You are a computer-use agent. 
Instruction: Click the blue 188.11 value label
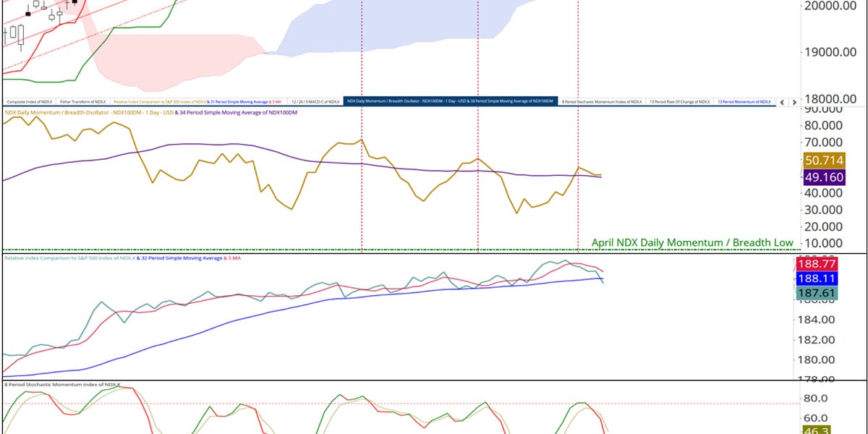click(x=816, y=278)
